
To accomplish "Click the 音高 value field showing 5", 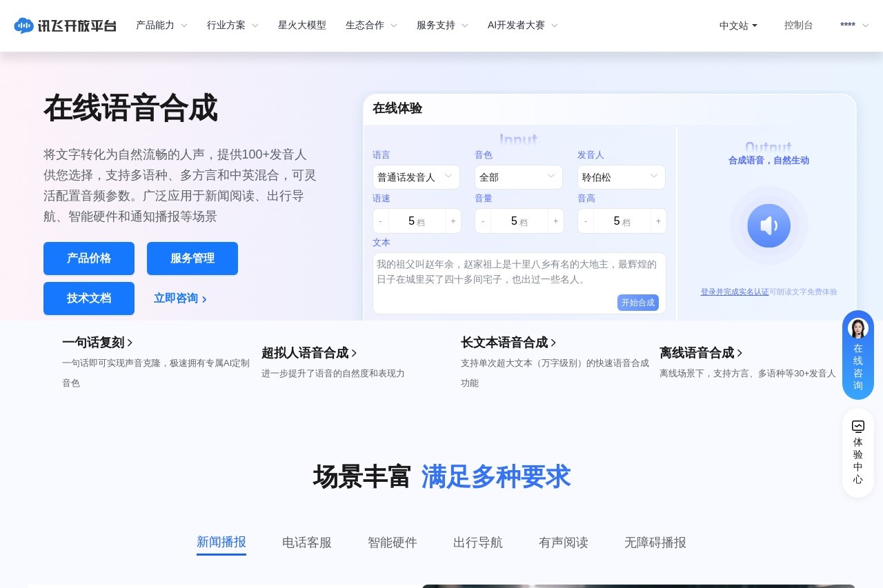I will pyautogui.click(x=622, y=221).
